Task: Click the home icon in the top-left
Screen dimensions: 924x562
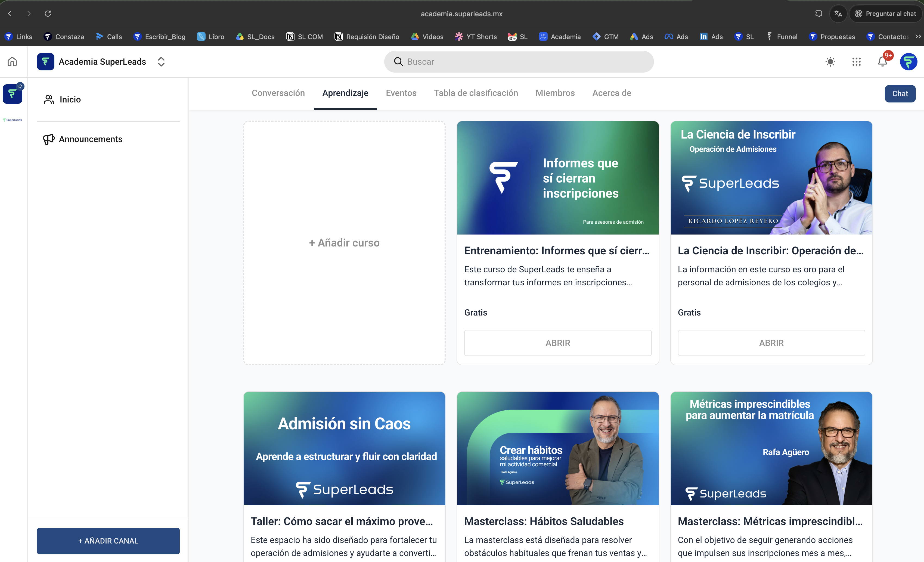Action: click(x=13, y=61)
